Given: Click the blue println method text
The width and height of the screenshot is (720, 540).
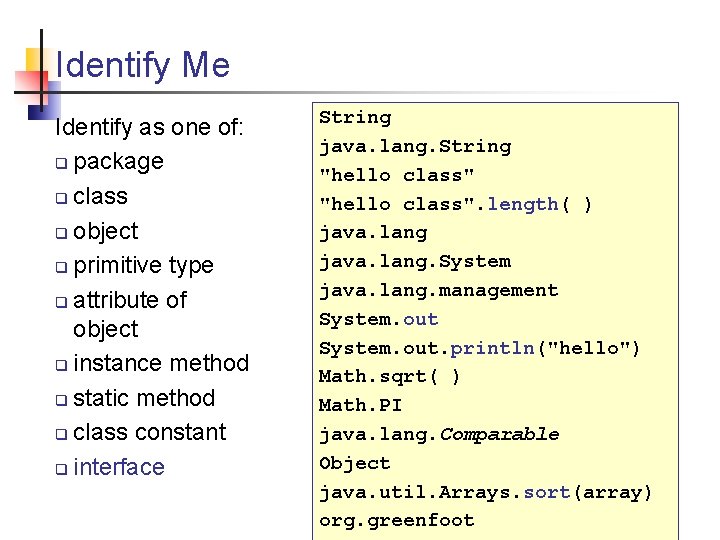Looking at the screenshot, I should pos(492,348).
